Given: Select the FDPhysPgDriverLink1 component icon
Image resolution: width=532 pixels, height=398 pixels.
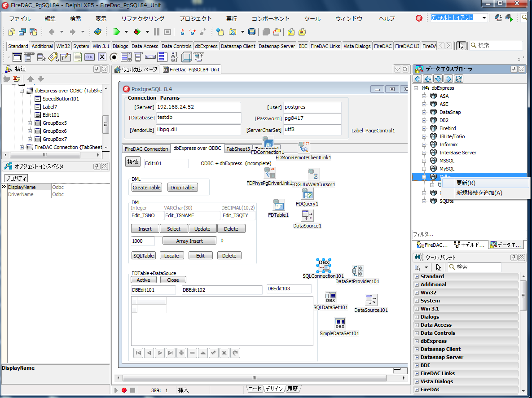Looking at the screenshot, I should click(x=270, y=173).
